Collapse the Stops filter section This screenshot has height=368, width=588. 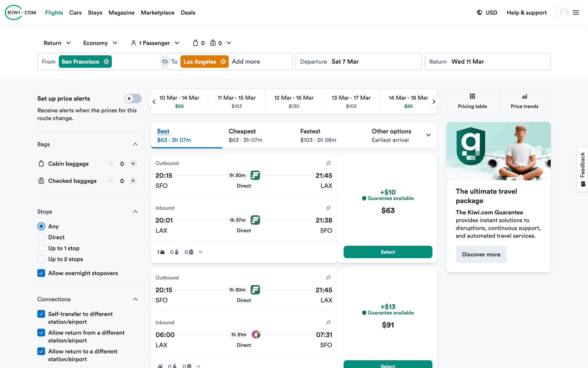(x=135, y=212)
